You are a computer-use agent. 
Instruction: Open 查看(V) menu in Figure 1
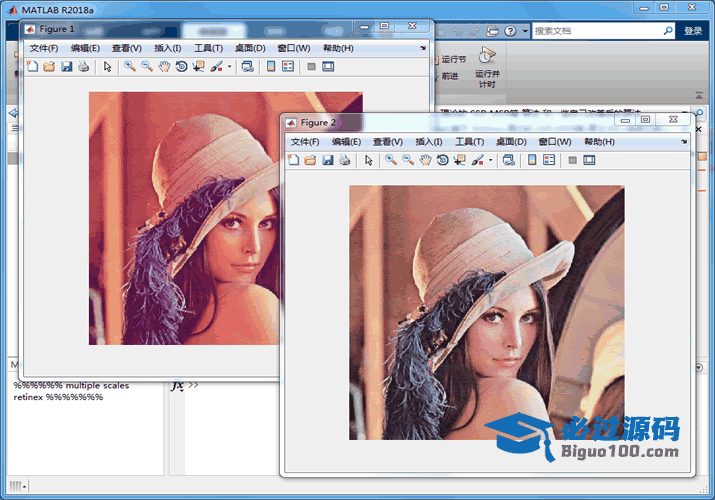127,48
